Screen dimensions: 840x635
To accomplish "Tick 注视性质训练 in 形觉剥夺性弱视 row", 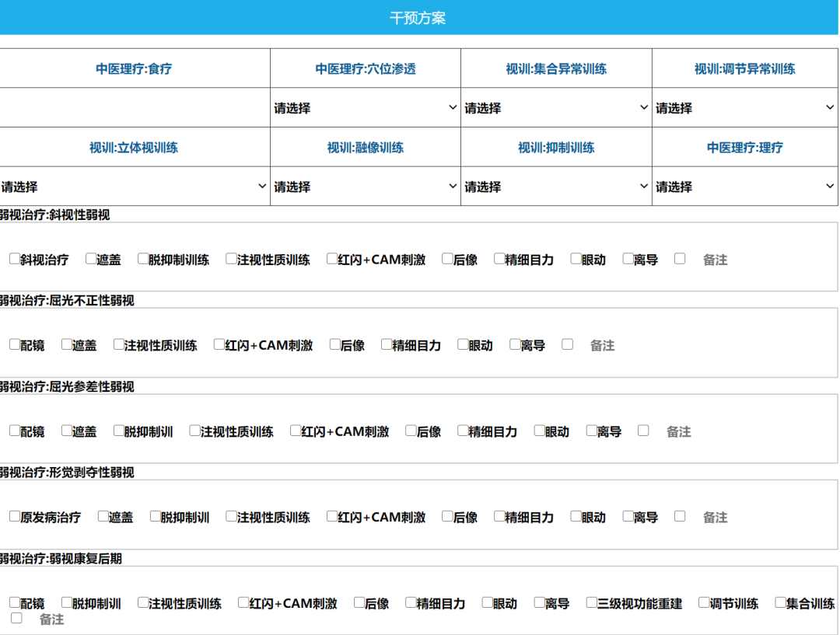I will pyautogui.click(x=232, y=516).
